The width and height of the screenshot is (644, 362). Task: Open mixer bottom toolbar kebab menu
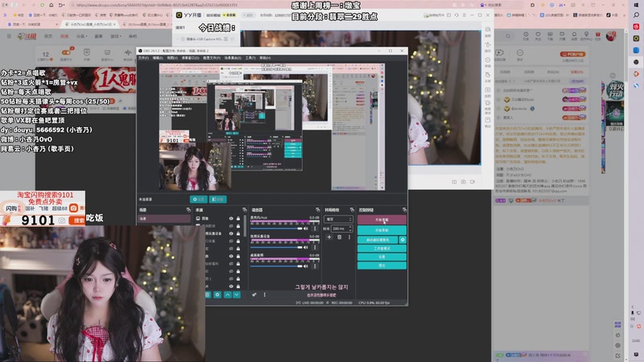pos(265,294)
